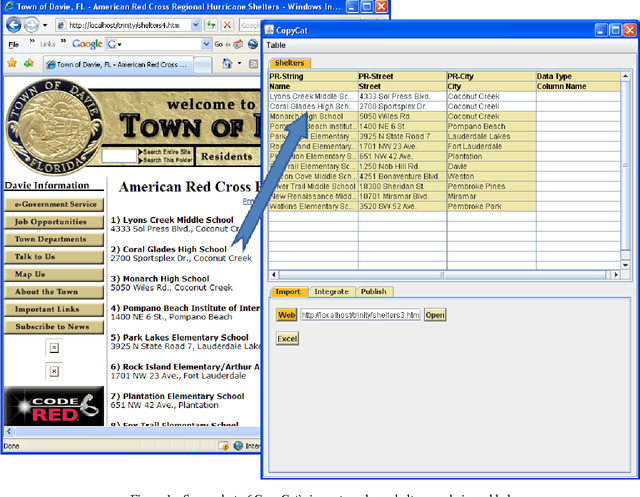Click the Google toolbar logo

tap(87, 44)
